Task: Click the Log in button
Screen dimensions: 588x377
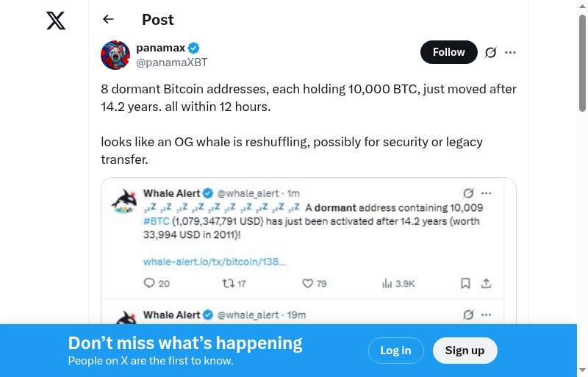Action: point(395,351)
